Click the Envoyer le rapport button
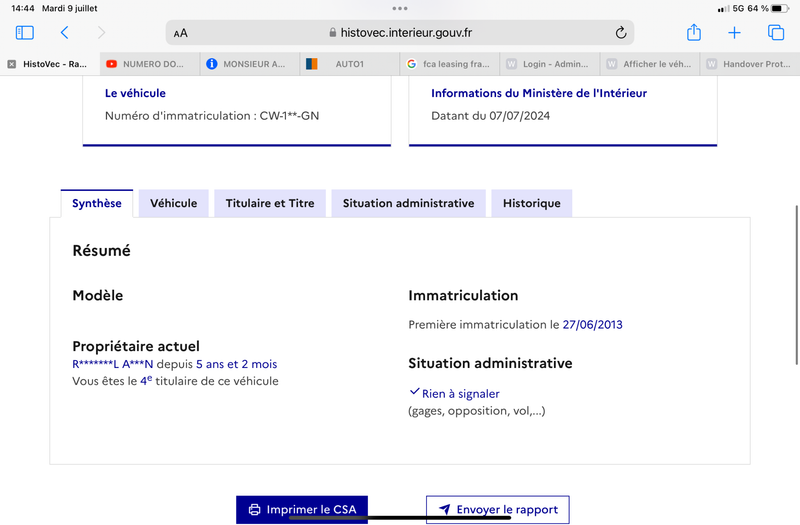The image size is (800, 525). pyautogui.click(x=498, y=509)
